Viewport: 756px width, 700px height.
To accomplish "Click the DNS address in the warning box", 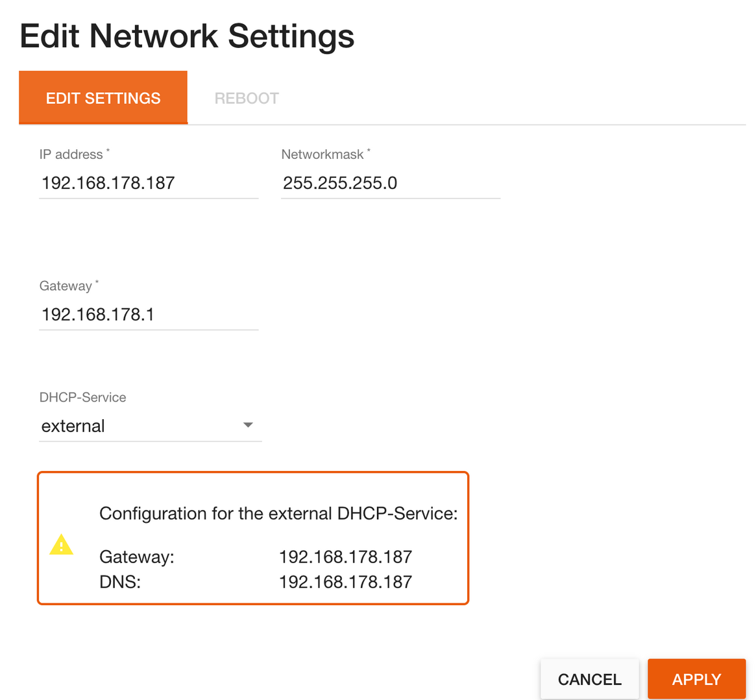I will [x=345, y=582].
